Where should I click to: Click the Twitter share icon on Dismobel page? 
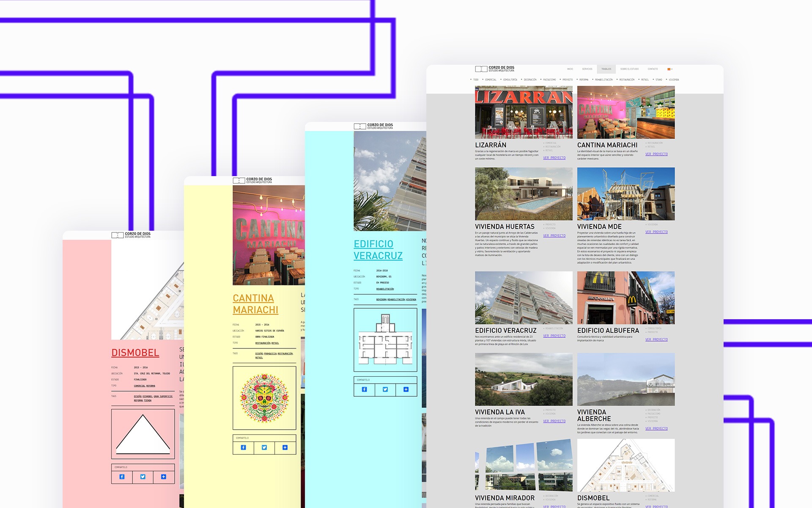click(142, 477)
